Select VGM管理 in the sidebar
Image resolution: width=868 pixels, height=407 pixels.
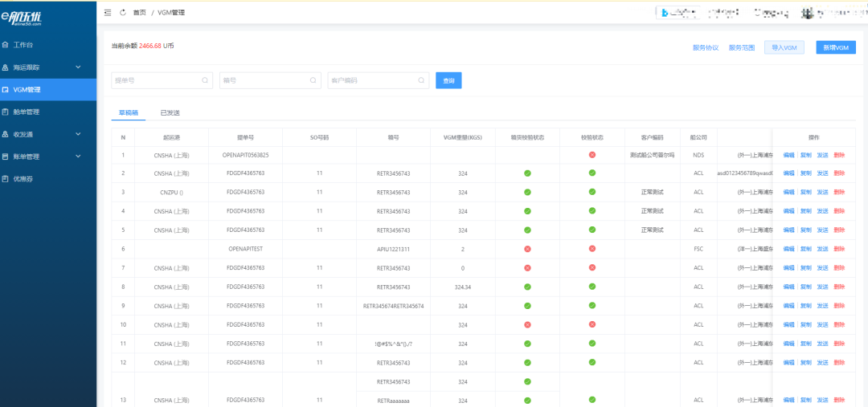pos(48,90)
